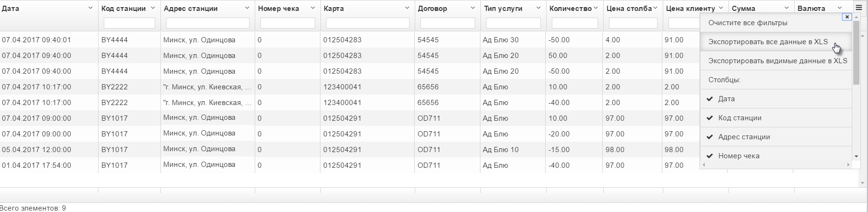
Task: Expand the Карта column header menu
Action: tap(407, 8)
